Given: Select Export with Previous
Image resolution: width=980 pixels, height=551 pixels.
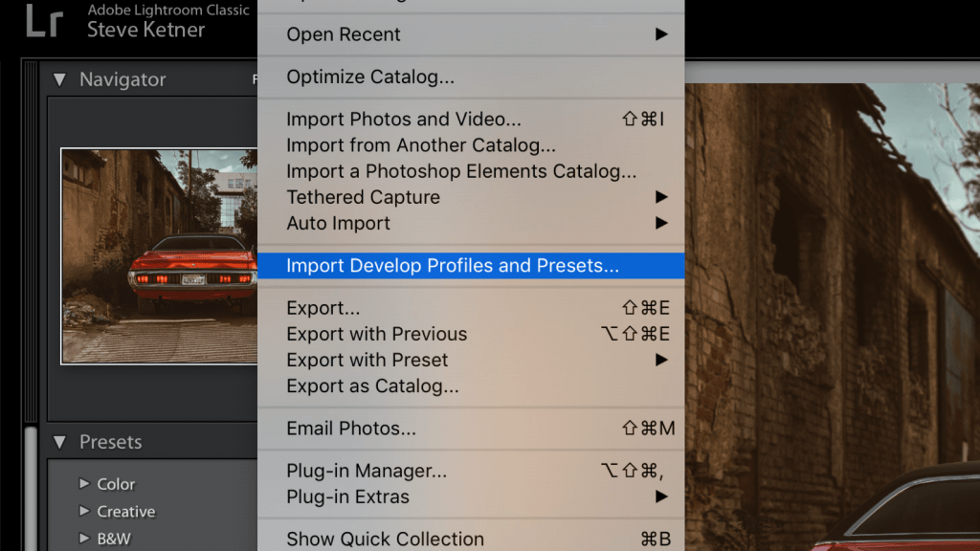Looking at the screenshot, I should 377,334.
